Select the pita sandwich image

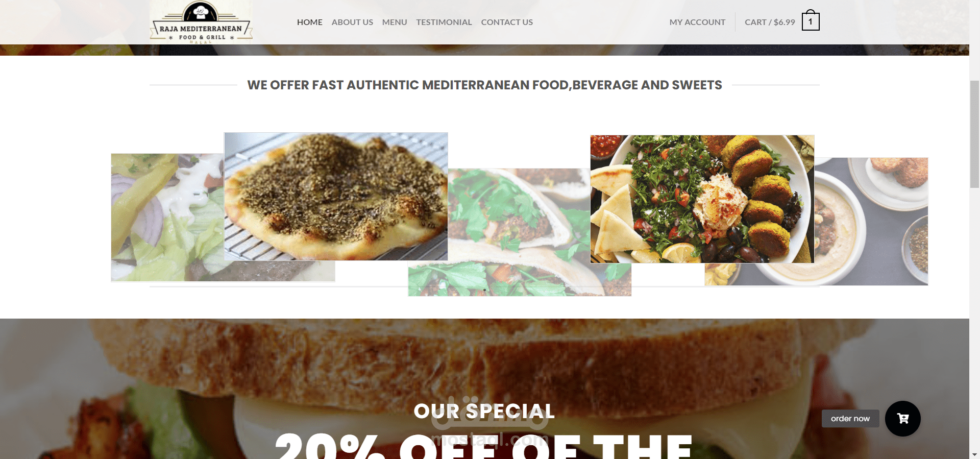click(519, 232)
